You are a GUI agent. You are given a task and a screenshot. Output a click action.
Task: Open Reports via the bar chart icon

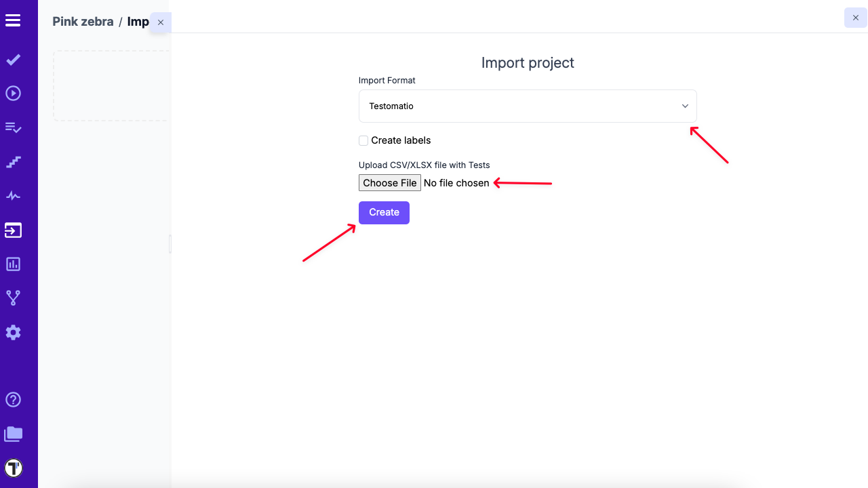(x=13, y=264)
